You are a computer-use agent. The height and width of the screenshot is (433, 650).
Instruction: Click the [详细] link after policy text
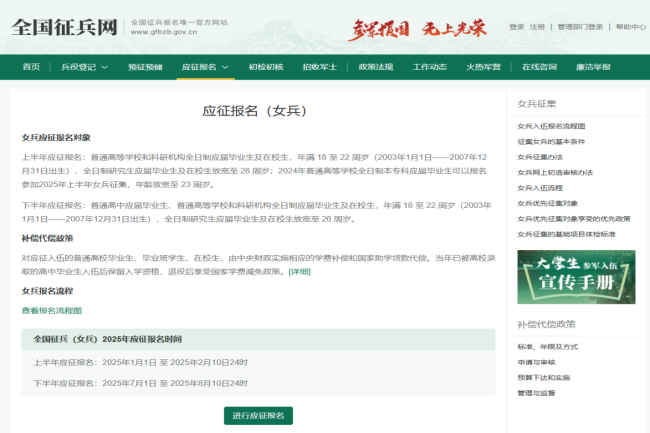[x=299, y=271]
